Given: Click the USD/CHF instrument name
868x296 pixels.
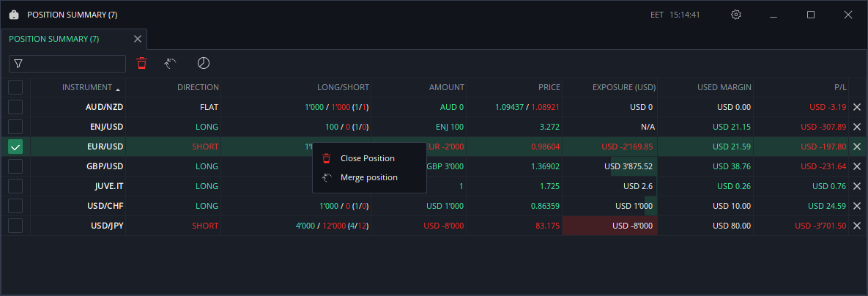Looking at the screenshot, I should 105,206.
